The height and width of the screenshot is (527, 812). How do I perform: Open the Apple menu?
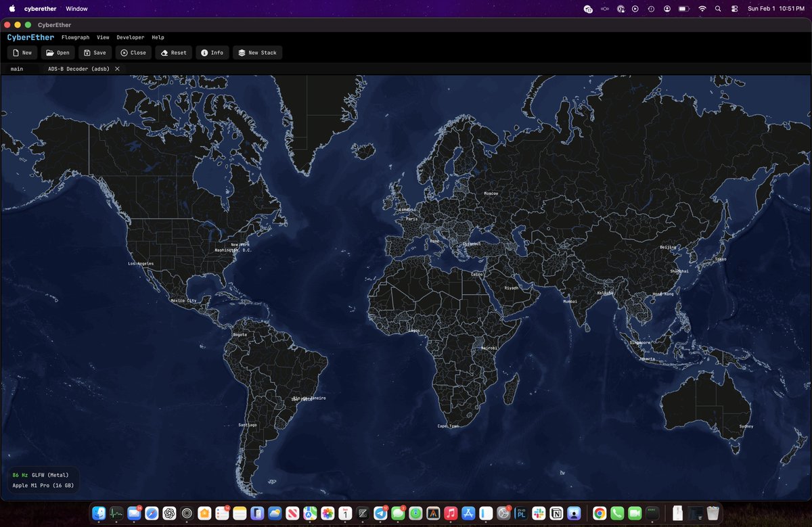coord(12,9)
